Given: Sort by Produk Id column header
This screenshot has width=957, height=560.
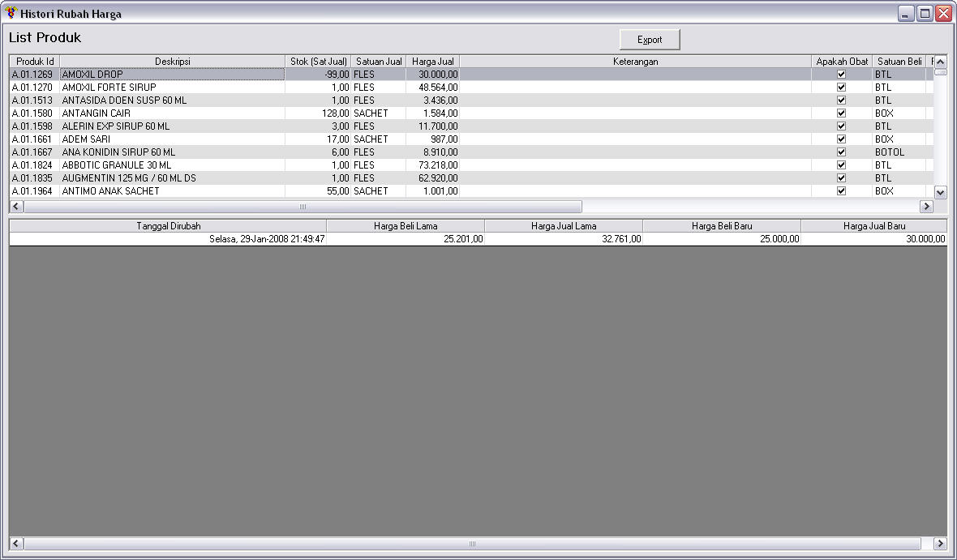Looking at the screenshot, I should (35, 61).
